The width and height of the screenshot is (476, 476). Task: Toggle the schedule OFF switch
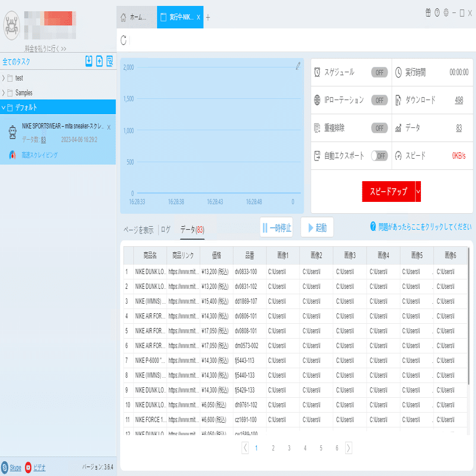[x=379, y=72]
